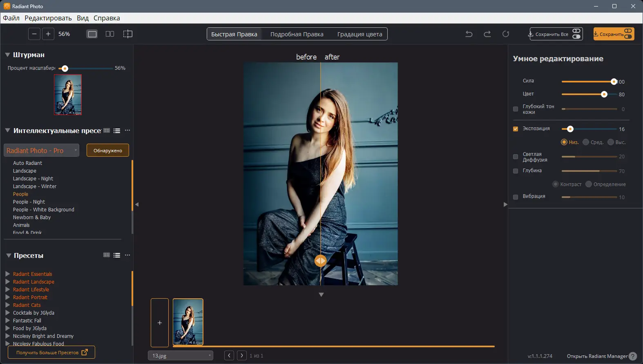
Task: Expand the Radiant Essentials preset group
Action: (7, 274)
